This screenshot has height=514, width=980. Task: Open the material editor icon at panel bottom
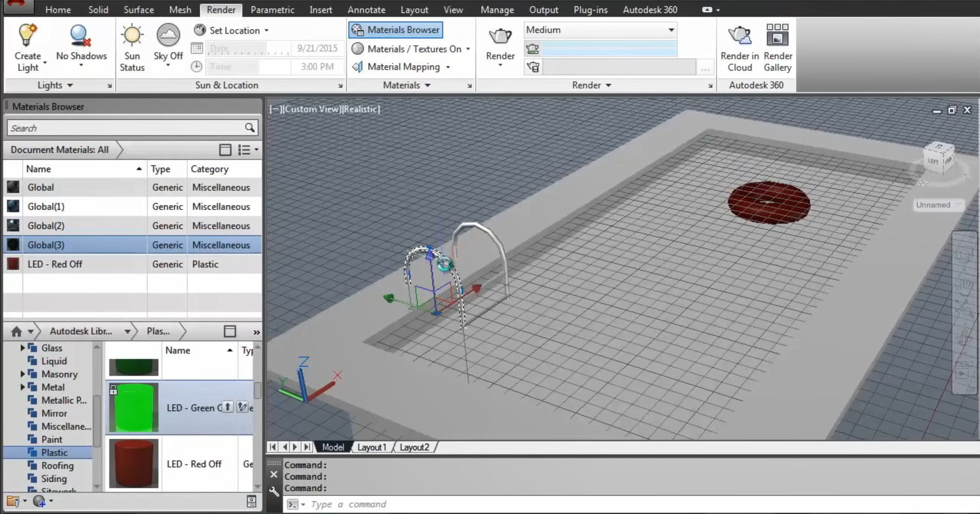[x=251, y=501]
